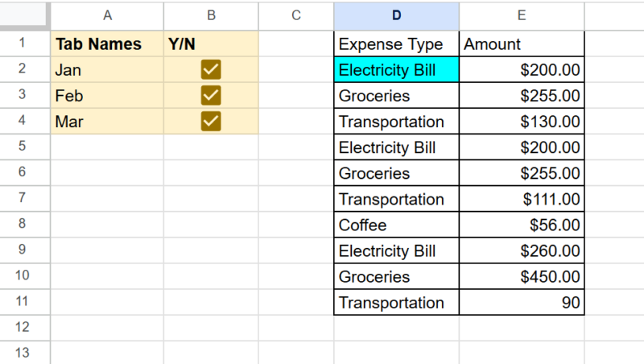Image resolution: width=644 pixels, height=364 pixels.
Task: Click the Amount header cell
Action: pos(522,44)
